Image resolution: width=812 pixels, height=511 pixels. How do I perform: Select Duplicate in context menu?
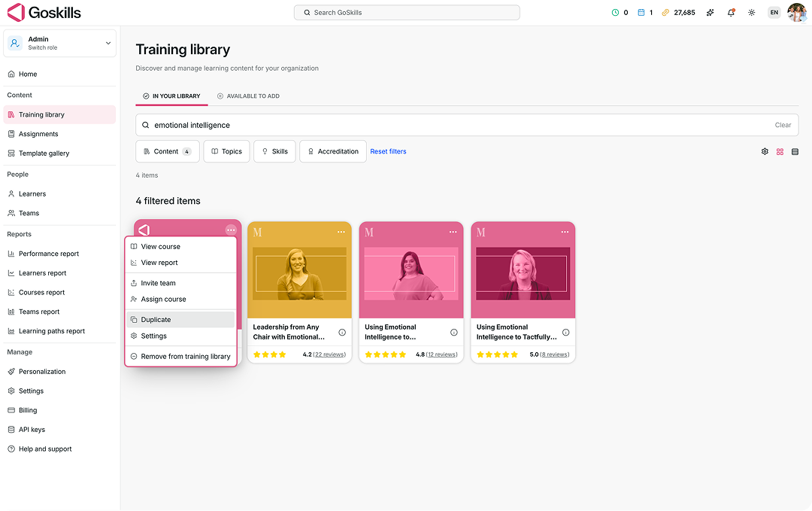click(x=180, y=320)
